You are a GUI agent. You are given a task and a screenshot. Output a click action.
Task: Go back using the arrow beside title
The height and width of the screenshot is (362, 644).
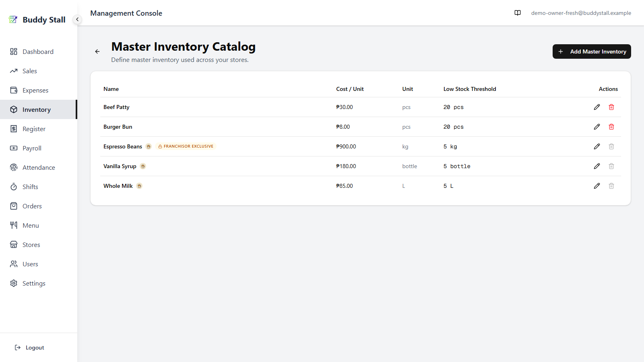[x=97, y=51]
